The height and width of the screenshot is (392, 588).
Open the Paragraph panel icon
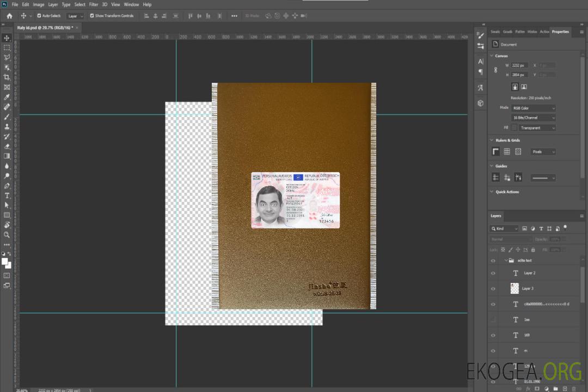click(481, 72)
